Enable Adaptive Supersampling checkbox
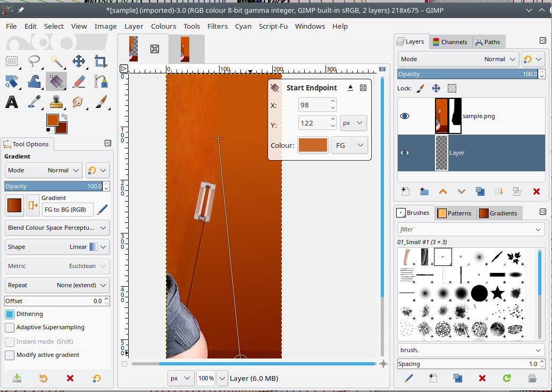This screenshot has width=552, height=392. tap(10, 328)
